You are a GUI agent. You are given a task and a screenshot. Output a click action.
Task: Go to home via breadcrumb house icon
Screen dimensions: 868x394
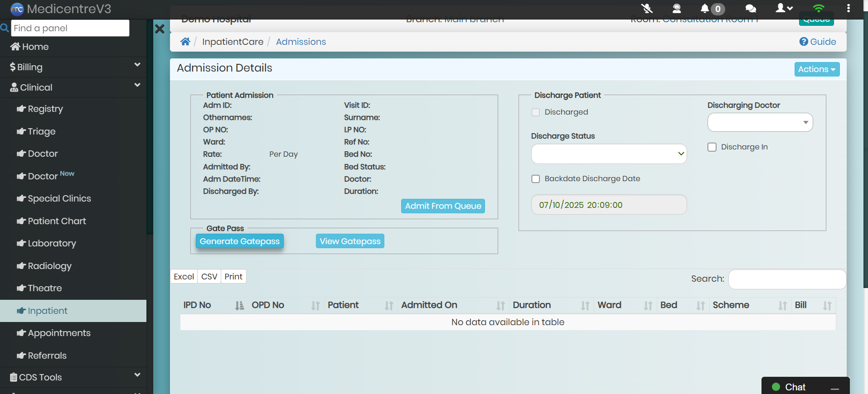[185, 42]
